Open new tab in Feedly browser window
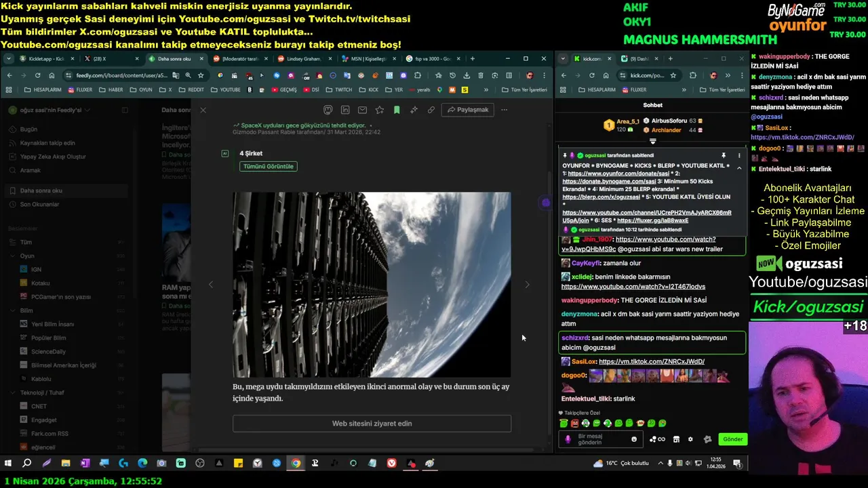The width and height of the screenshot is (868, 488). pos(473,59)
